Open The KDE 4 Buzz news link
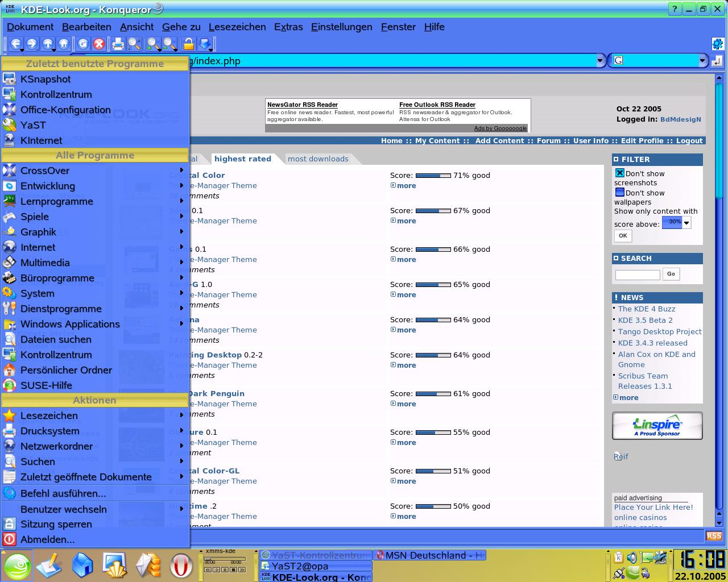The height and width of the screenshot is (582, 728). click(x=647, y=309)
